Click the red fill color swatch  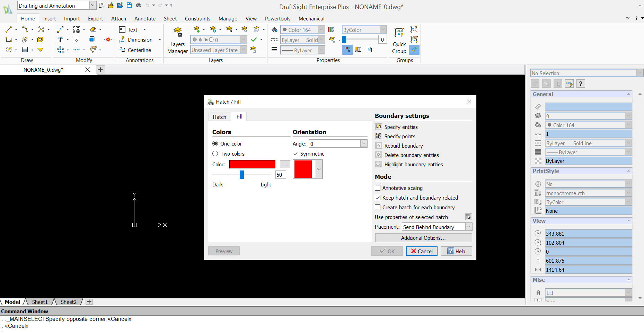coord(252,164)
